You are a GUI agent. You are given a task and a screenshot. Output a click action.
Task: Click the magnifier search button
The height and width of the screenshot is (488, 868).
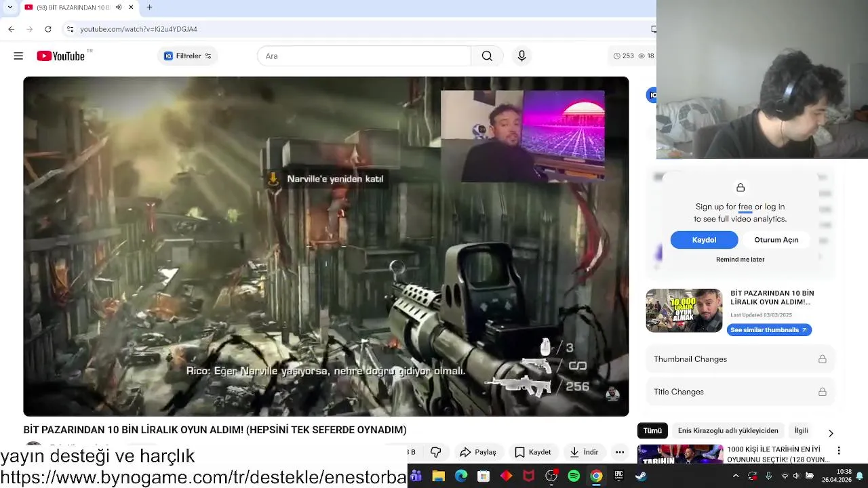pos(487,56)
